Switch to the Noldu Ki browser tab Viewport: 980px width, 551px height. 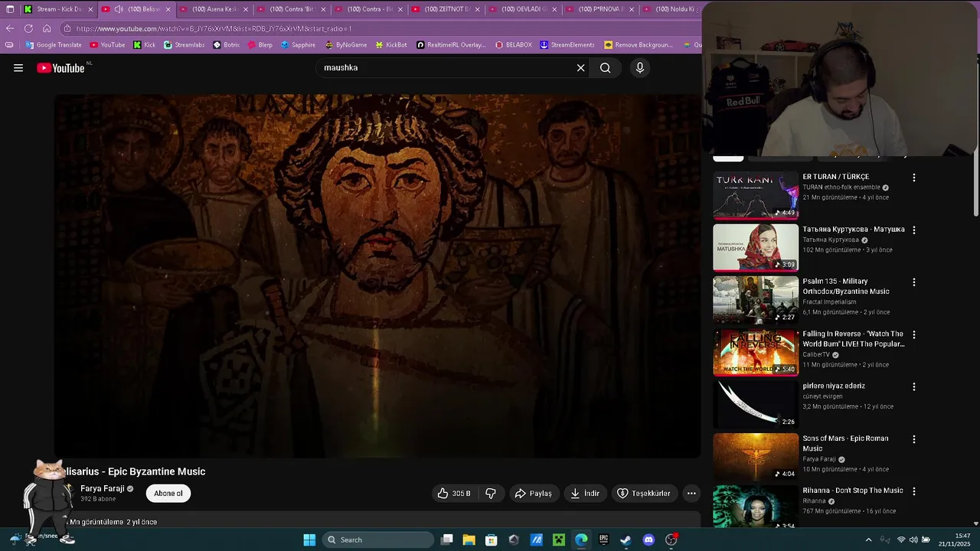click(x=671, y=9)
